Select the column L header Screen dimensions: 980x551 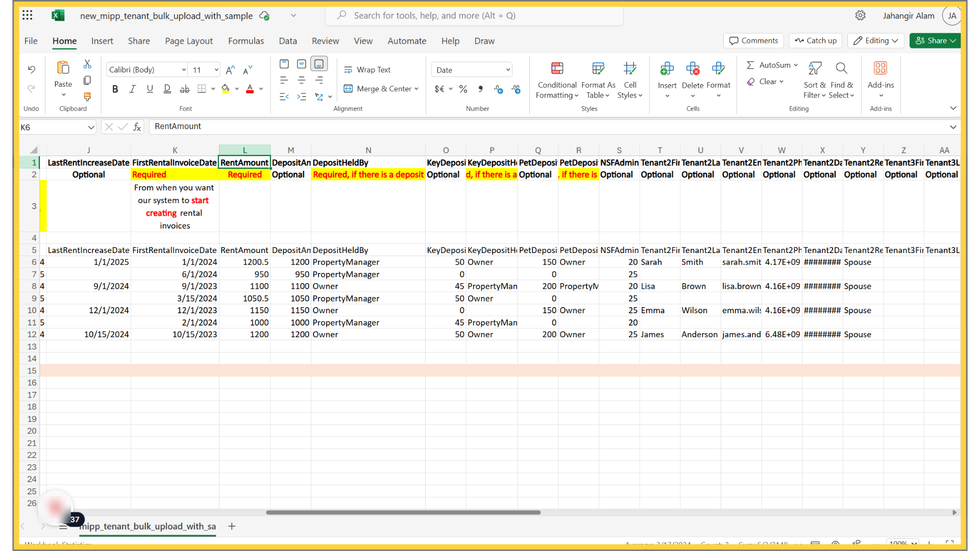pos(244,150)
